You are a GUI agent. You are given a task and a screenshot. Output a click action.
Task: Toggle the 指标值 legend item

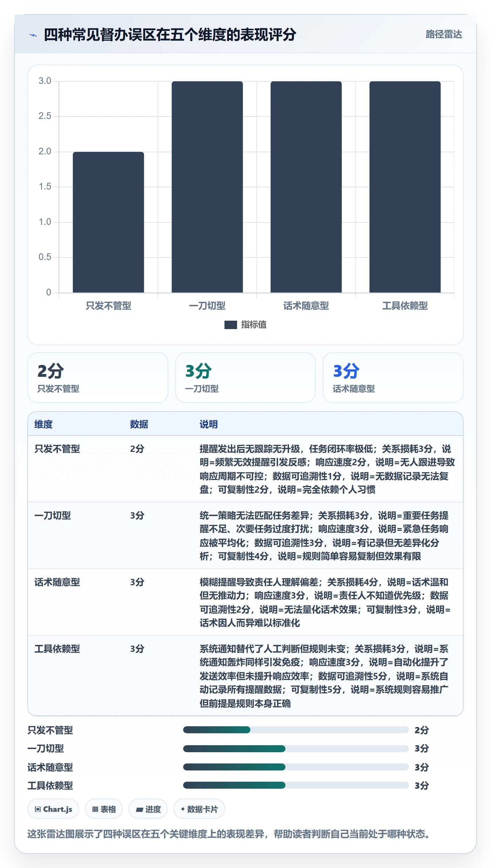click(x=245, y=325)
